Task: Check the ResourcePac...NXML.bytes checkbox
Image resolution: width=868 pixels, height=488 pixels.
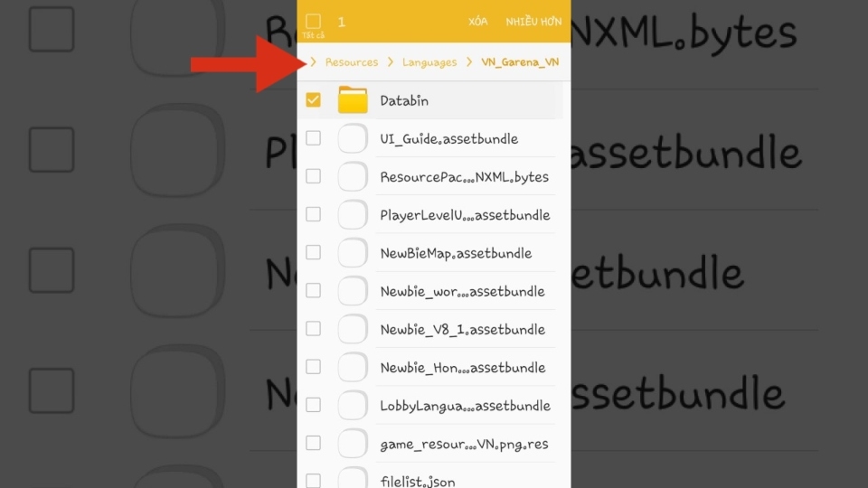Action: [x=314, y=176]
